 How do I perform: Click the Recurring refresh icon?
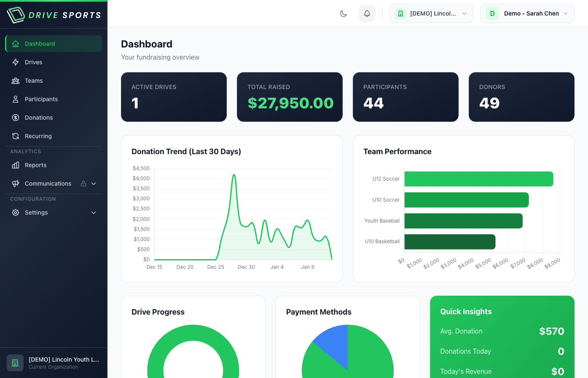16,136
